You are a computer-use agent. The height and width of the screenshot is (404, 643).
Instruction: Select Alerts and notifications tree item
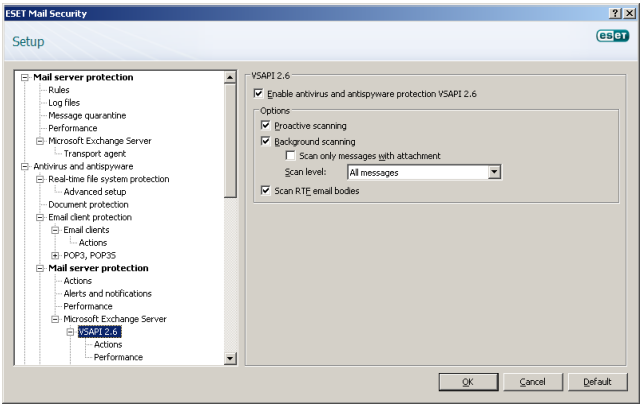107,293
